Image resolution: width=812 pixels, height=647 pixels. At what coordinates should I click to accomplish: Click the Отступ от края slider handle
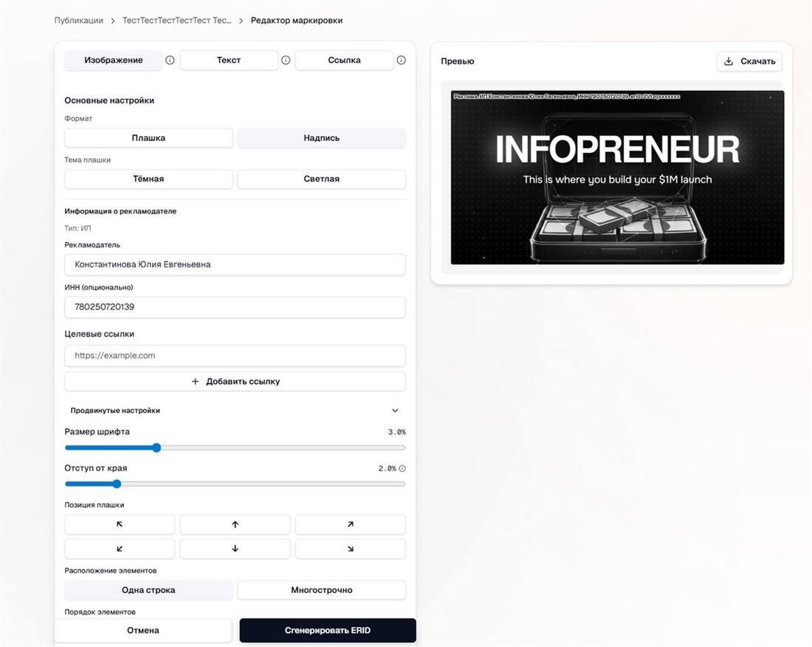(117, 484)
